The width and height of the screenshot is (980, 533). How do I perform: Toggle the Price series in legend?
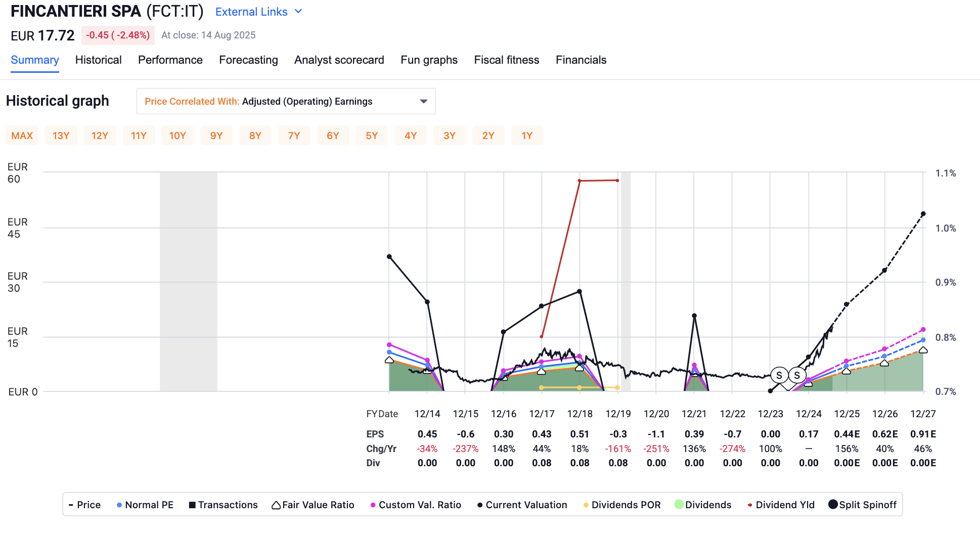click(85, 505)
